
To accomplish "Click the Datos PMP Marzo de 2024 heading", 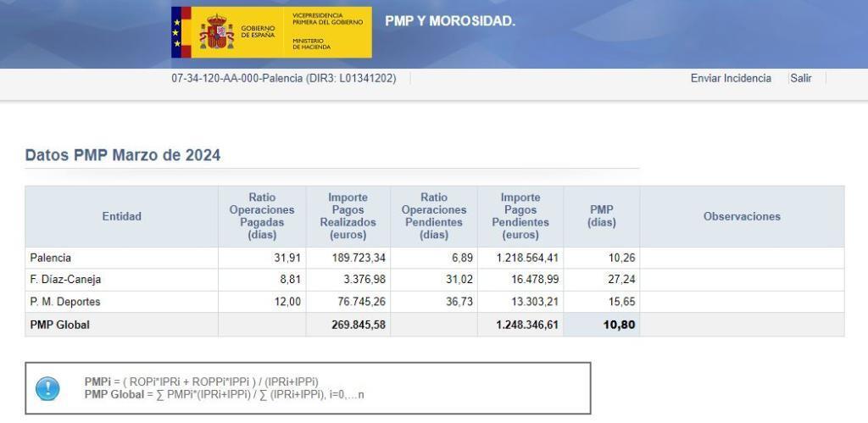I will coord(123,155).
